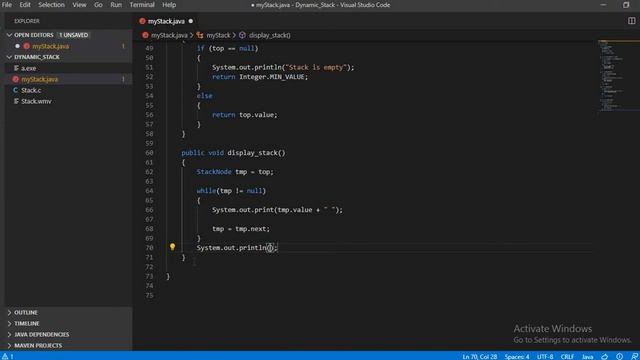Click the 'display_stack()' method name on line 60
This screenshot has width=640, height=360.
[256, 153]
